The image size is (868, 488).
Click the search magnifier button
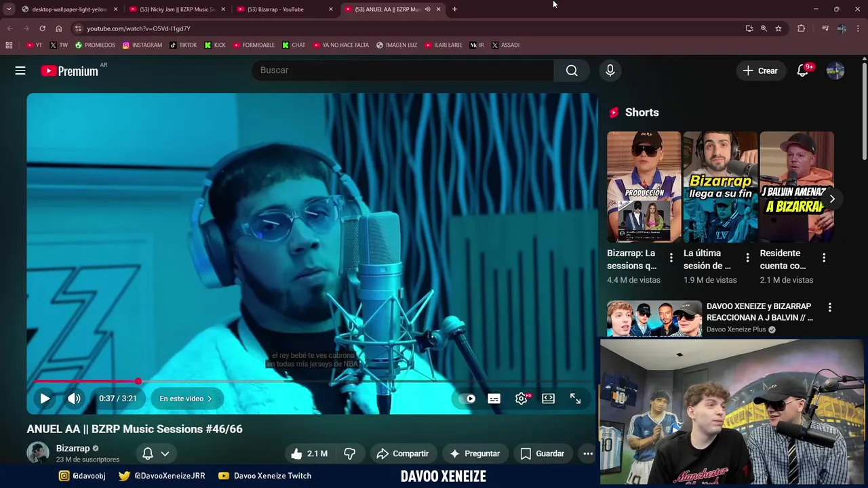click(572, 70)
